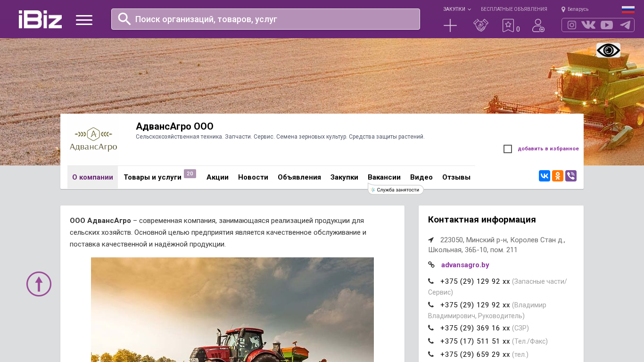644x362 pixels.
Task: Open the Отзывы tab
Action: 456,177
